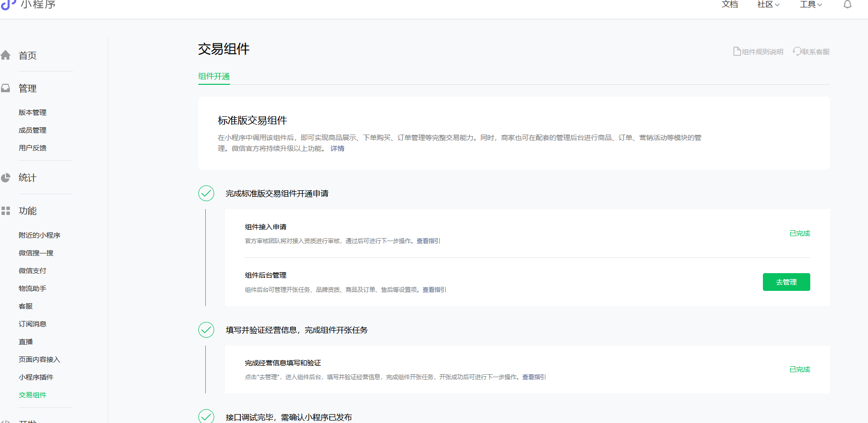Click the functions grid icon
The image size is (868, 423).
coord(5,211)
